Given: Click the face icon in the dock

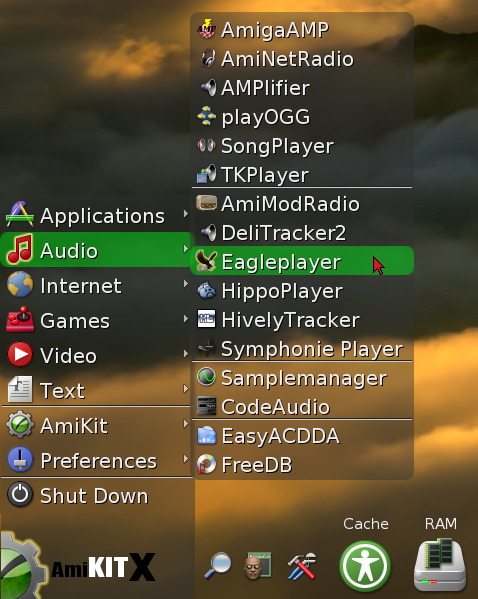Looking at the screenshot, I should click(x=258, y=566).
